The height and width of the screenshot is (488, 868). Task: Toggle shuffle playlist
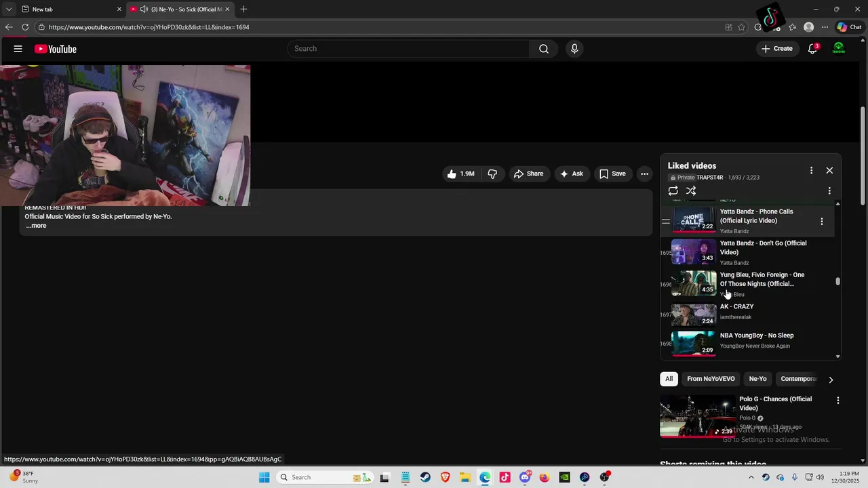[691, 191]
